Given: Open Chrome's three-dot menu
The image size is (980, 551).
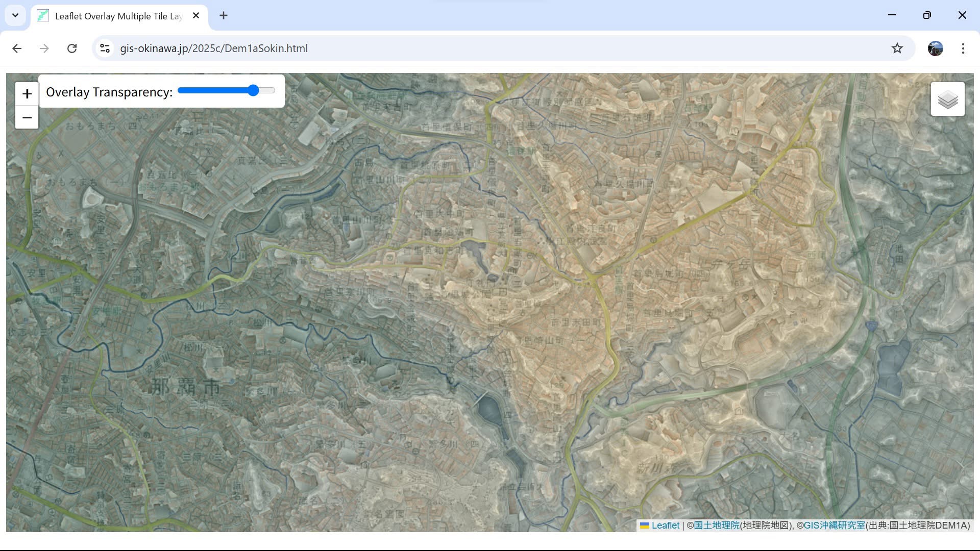Looking at the screenshot, I should (x=963, y=48).
